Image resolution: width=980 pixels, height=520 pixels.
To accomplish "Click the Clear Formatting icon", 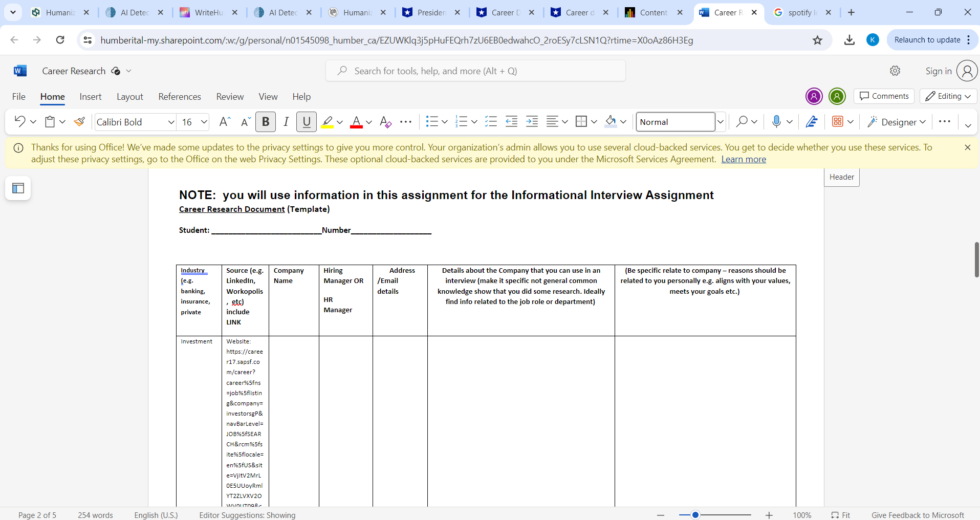I will coord(385,122).
